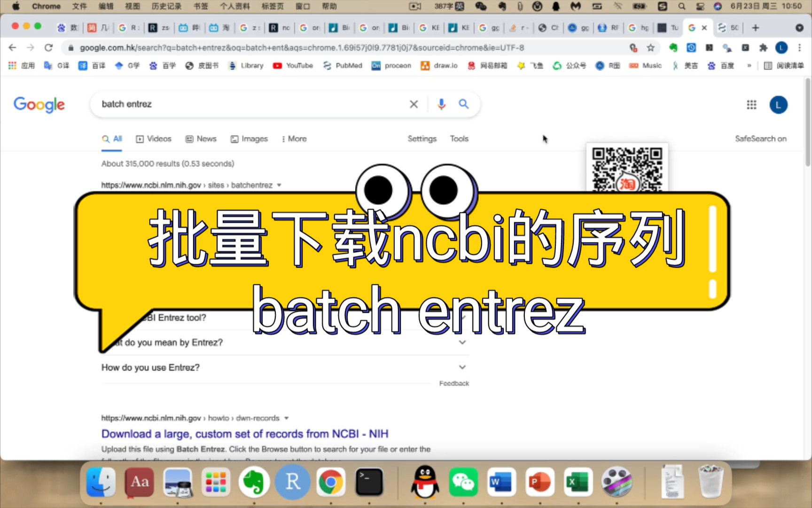Open draw.io bookmark

(x=439, y=65)
